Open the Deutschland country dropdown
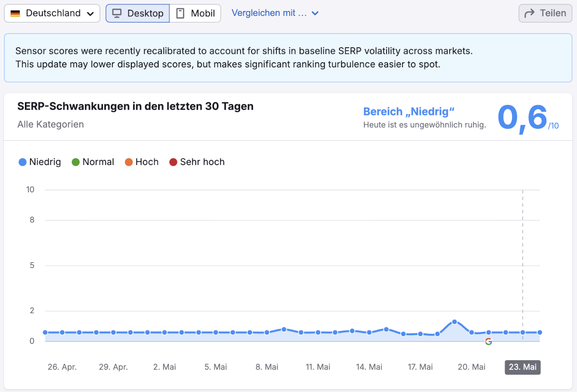 (x=52, y=13)
